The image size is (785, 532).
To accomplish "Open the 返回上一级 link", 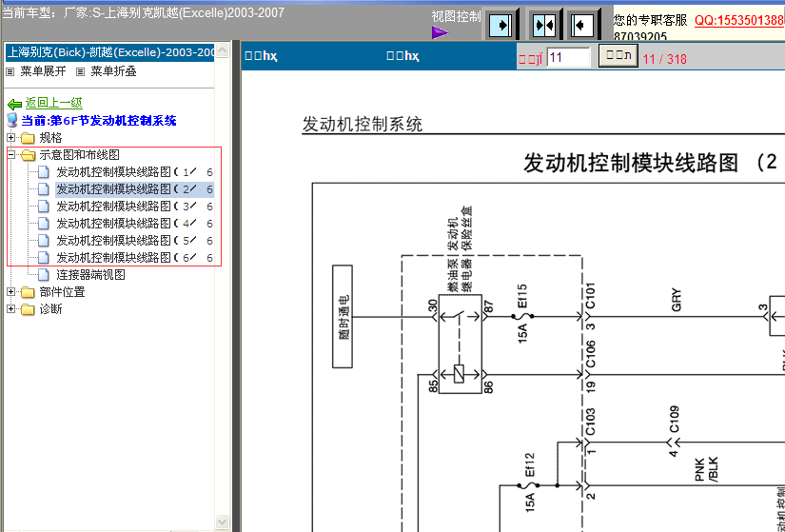I will tap(53, 103).
